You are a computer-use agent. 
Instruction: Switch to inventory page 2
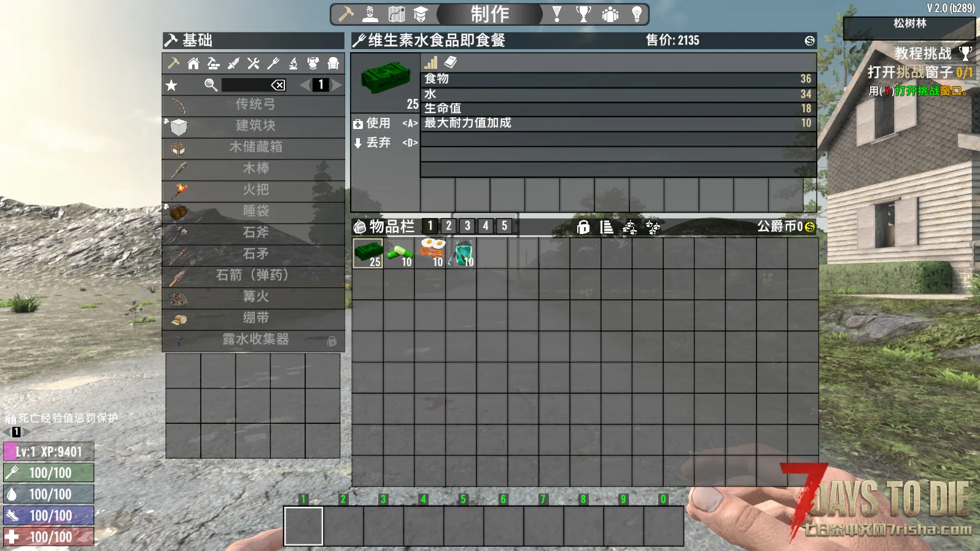[x=449, y=226]
